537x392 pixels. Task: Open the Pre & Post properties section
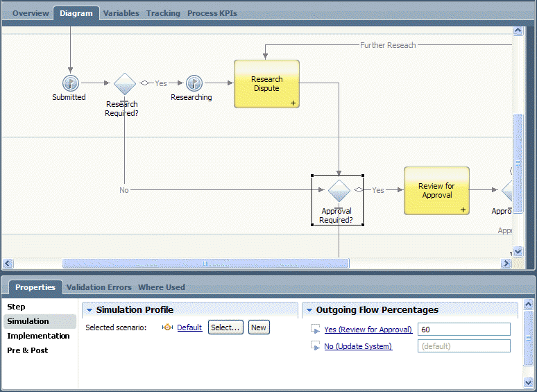coord(27,350)
